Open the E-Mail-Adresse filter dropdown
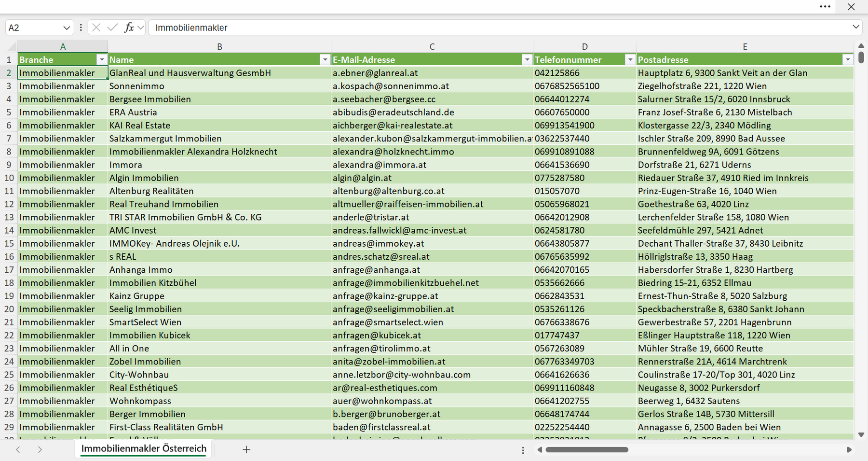This screenshot has height=461, width=868. (527, 60)
